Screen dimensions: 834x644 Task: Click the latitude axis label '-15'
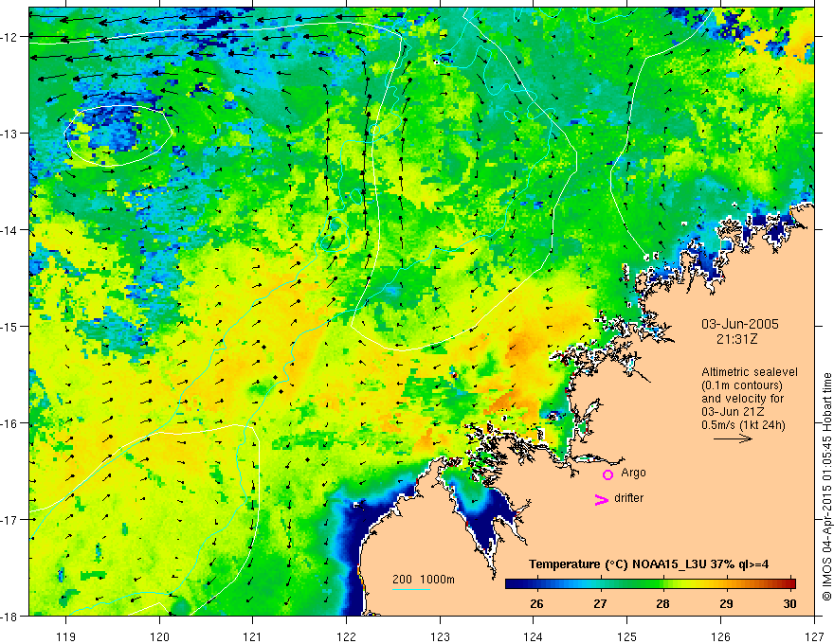tap(10, 326)
